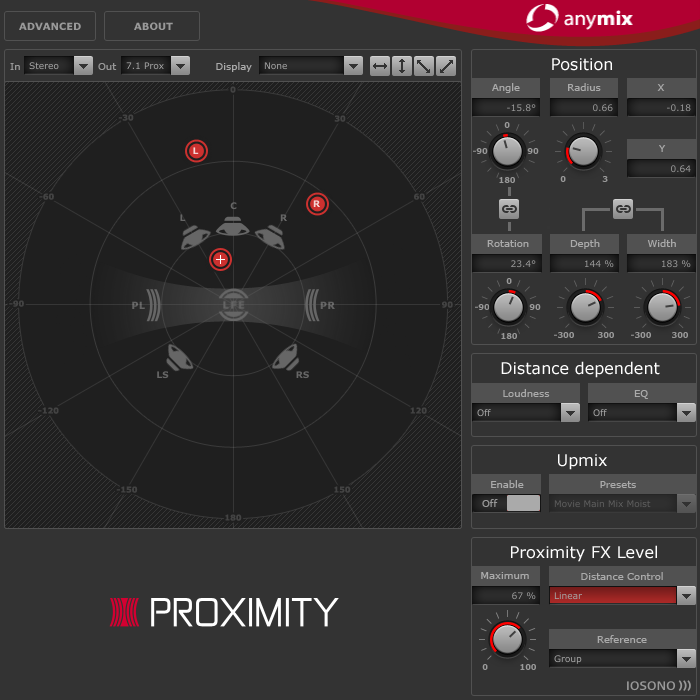The height and width of the screenshot is (700, 700).
Task: Click the center C speaker icon
Action: pos(233,226)
